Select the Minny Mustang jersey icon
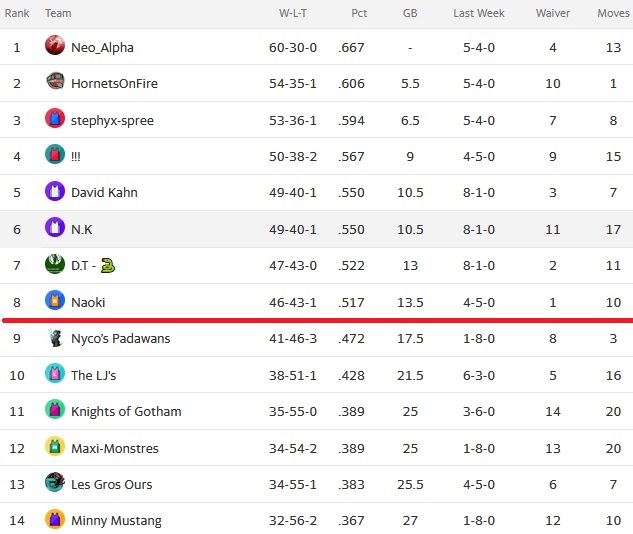 (x=55, y=519)
